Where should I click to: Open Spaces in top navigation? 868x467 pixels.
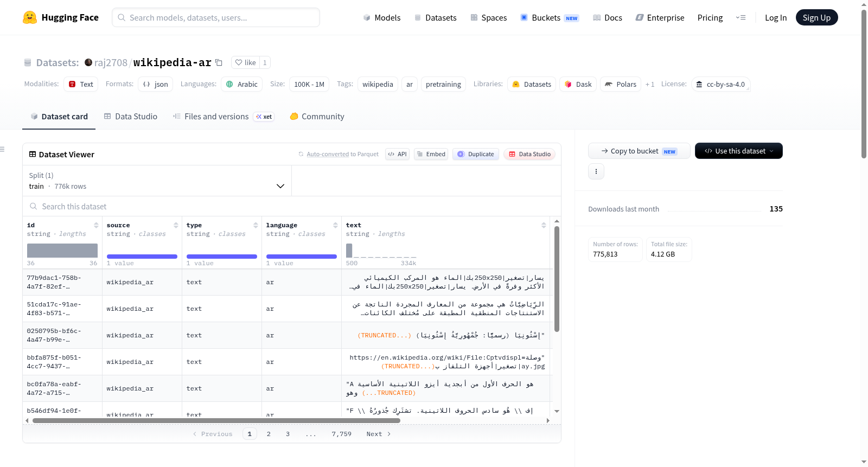pyautogui.click(x=489, y=17)
